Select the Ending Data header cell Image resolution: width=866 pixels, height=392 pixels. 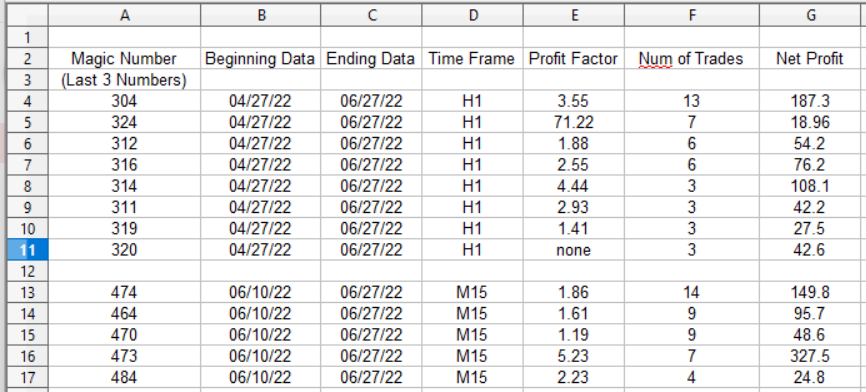pos(371,59)
